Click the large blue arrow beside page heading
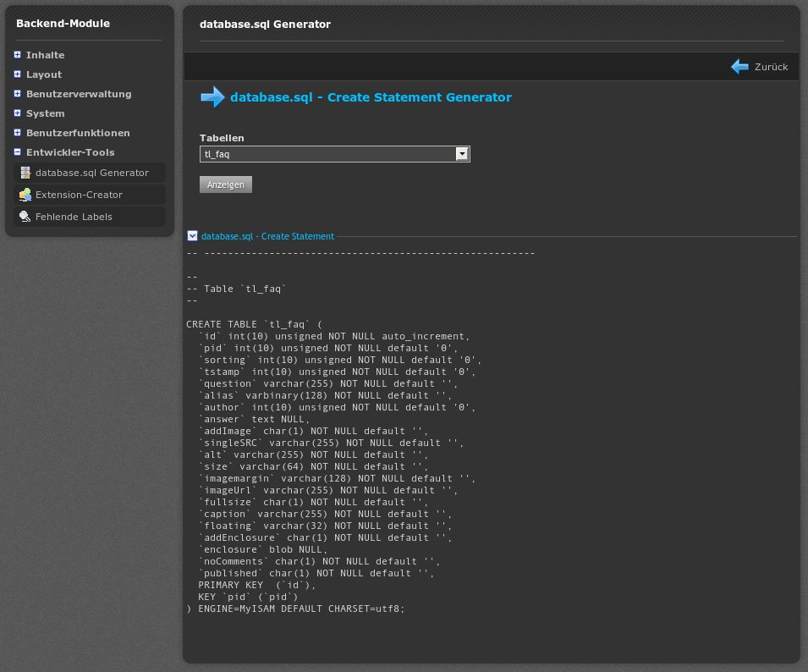The height and width of the screenshot is (672, 808). click(x=212, y=97)
